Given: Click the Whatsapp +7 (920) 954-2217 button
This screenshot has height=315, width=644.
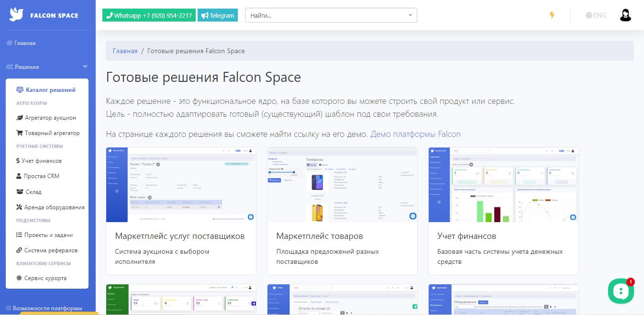Looking at the screenshot, I should point(149,15).
